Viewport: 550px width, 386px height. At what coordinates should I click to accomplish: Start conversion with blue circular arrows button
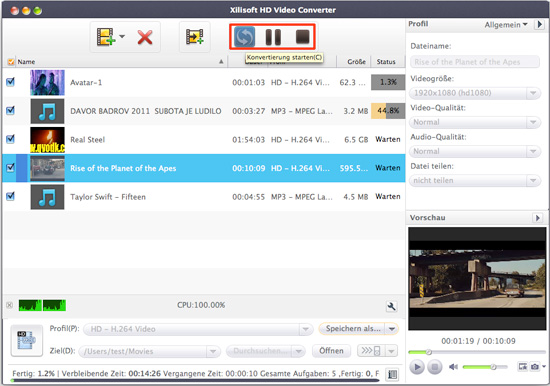click(x=244, y=37)
